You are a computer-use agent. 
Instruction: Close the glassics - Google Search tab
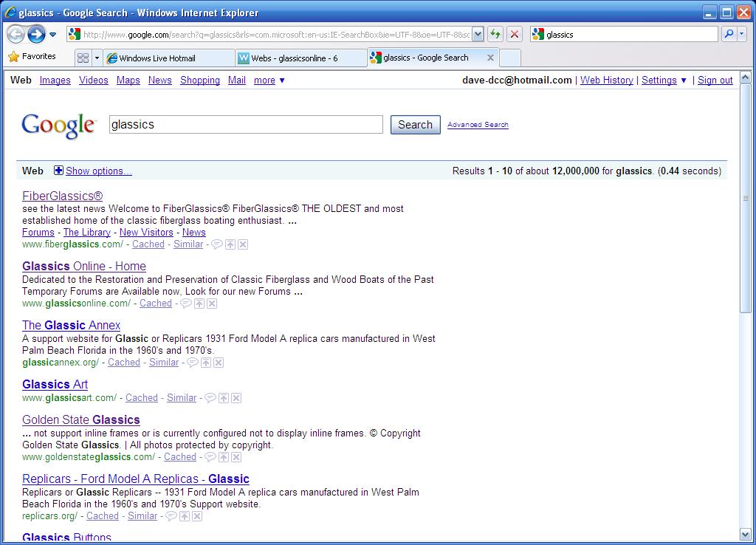pos(490,58)
